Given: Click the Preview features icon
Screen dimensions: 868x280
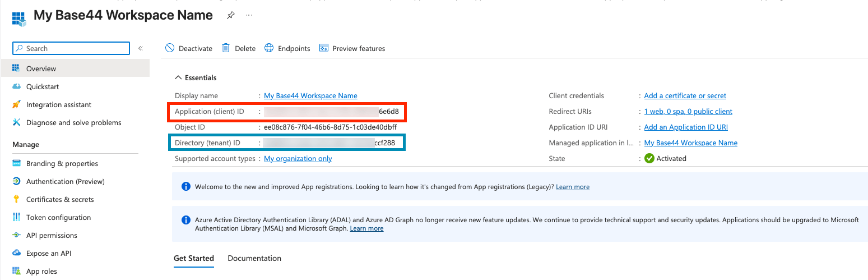Looking at the screenshot, I should 323,48.
